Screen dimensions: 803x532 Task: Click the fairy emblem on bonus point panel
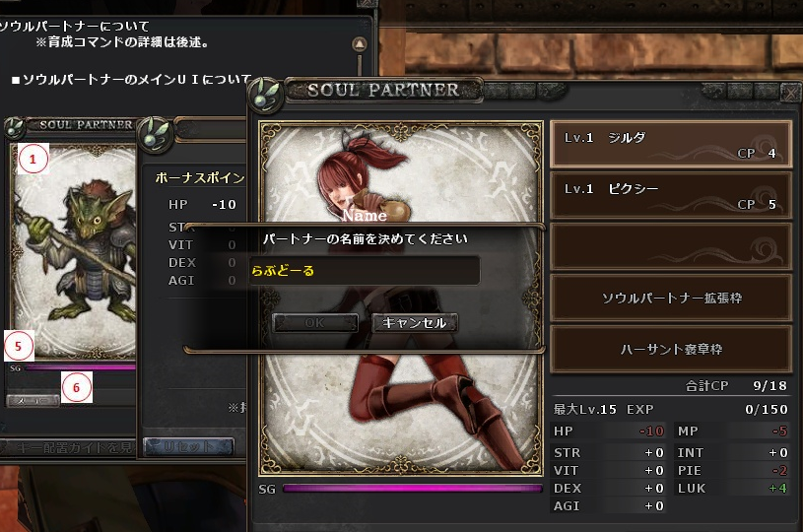(x=156, y=134)
